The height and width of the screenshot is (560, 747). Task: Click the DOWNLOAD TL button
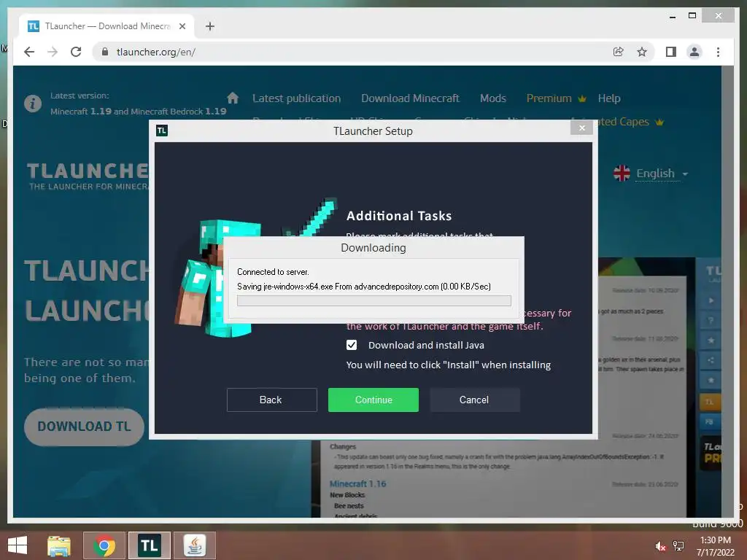coord(84,426)
